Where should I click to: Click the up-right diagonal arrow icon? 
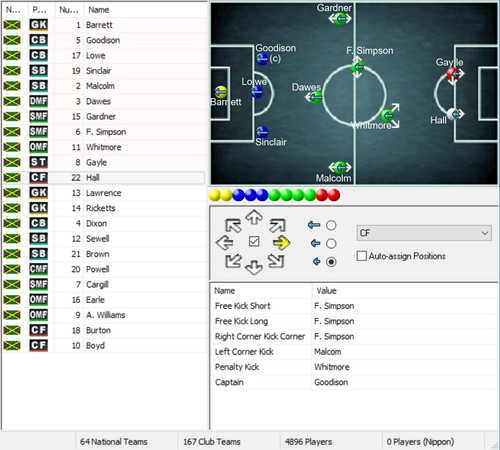(x=277, y=225)
